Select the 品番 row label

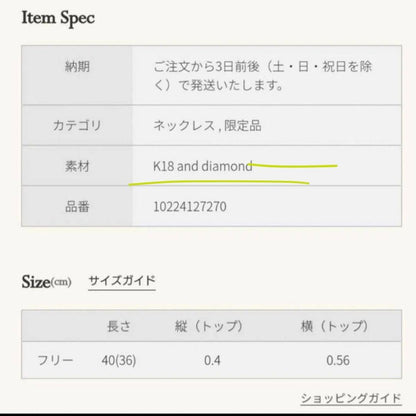click(x=77, y=207)
